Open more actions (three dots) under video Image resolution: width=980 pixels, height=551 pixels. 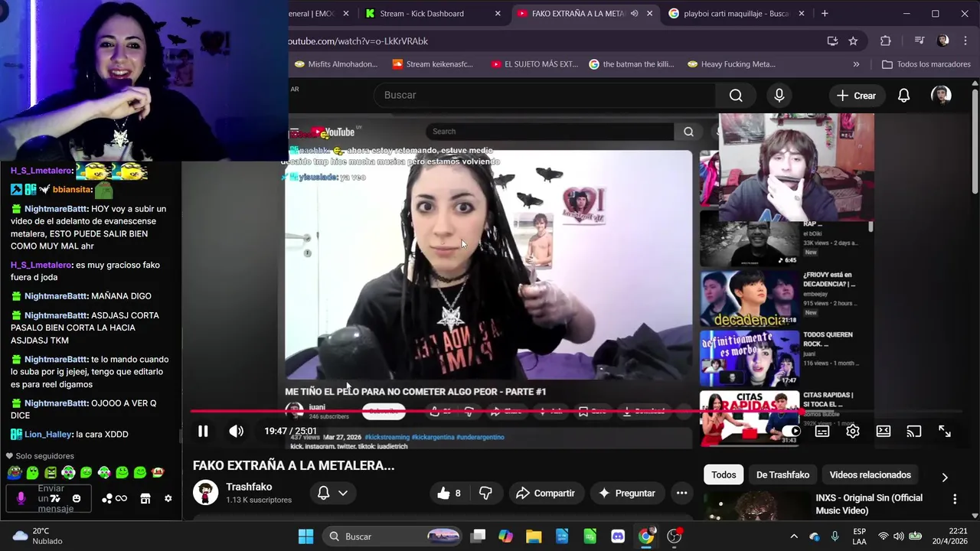point(681,494)
